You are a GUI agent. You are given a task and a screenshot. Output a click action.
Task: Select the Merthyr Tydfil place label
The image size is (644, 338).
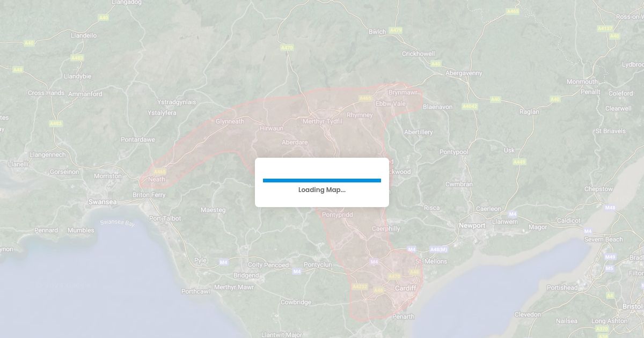tap(323, 121)
